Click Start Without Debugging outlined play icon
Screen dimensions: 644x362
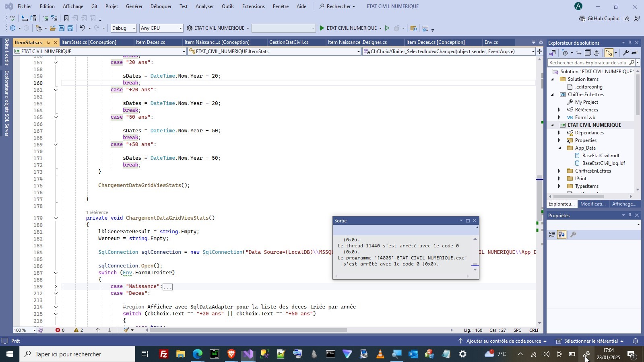pos(387,28)
